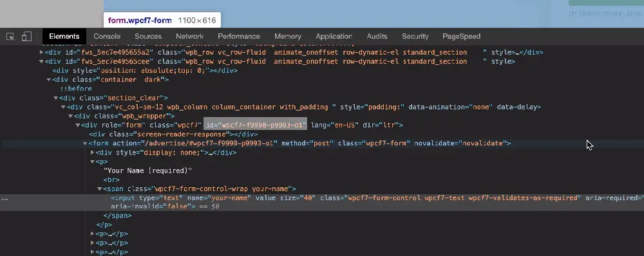Collapse the role="form" wpcf7 div
Viewport: 644px width, 256px height.
click(78, 125)
